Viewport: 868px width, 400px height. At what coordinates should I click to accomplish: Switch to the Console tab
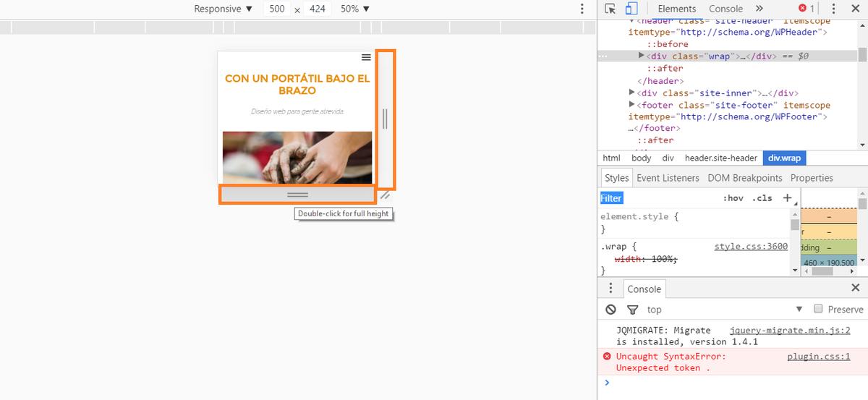click(x=726, y=9)
